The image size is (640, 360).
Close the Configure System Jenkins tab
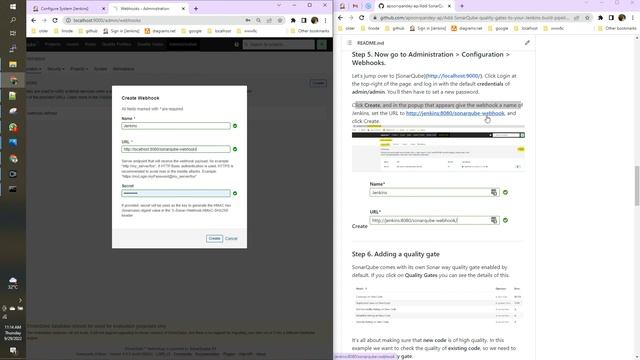click(x=103, y=9)
